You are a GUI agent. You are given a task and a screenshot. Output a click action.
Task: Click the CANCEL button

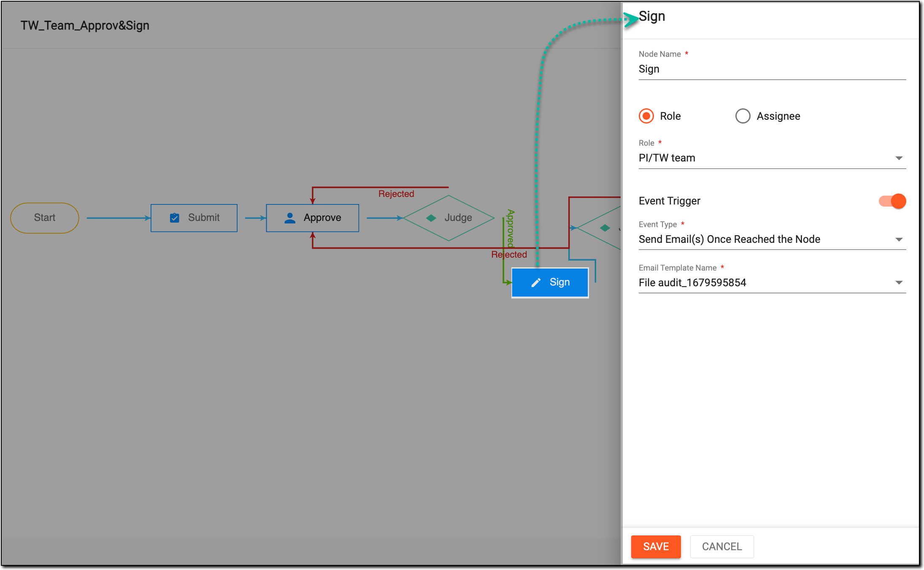click(x=721, y=546)
